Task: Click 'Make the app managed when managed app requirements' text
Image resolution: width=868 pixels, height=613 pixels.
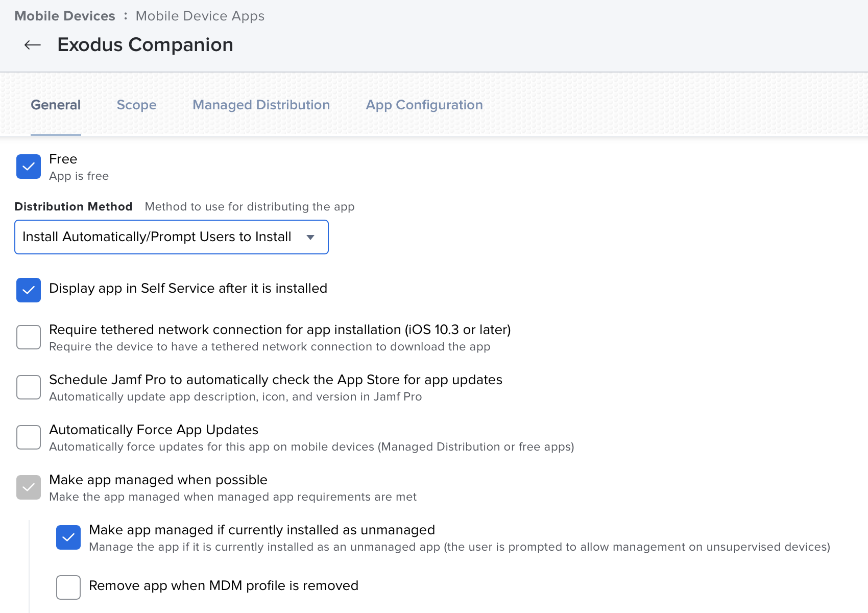Action: [x=233, y=497]
